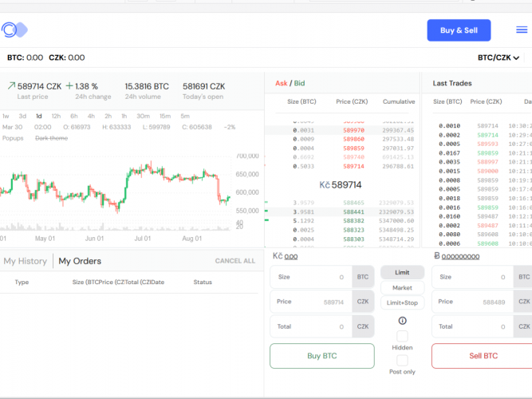The width and height of the screenshot is (532, 399).
Task: Click the 589714 CZK last price
Action: [39, 86]
